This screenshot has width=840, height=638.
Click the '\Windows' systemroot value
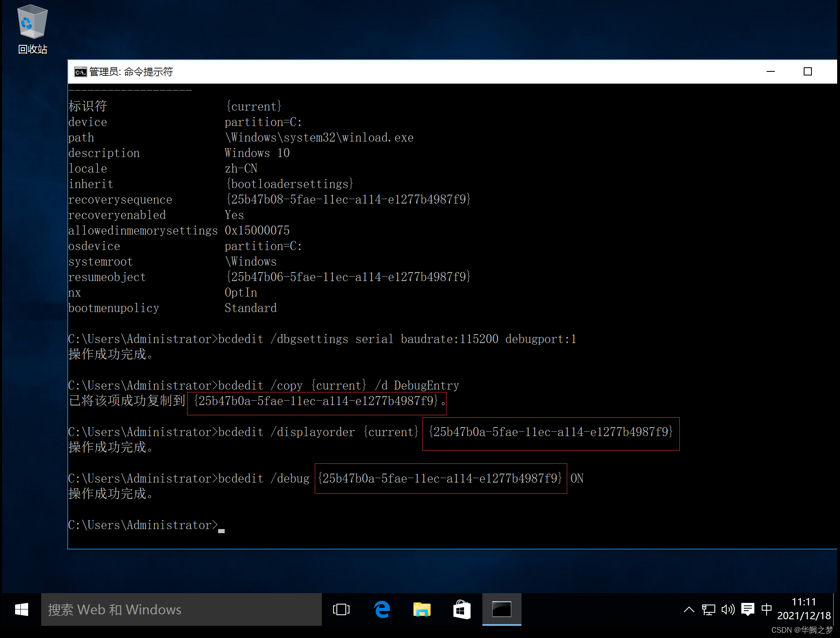click(x=250, y=261)
